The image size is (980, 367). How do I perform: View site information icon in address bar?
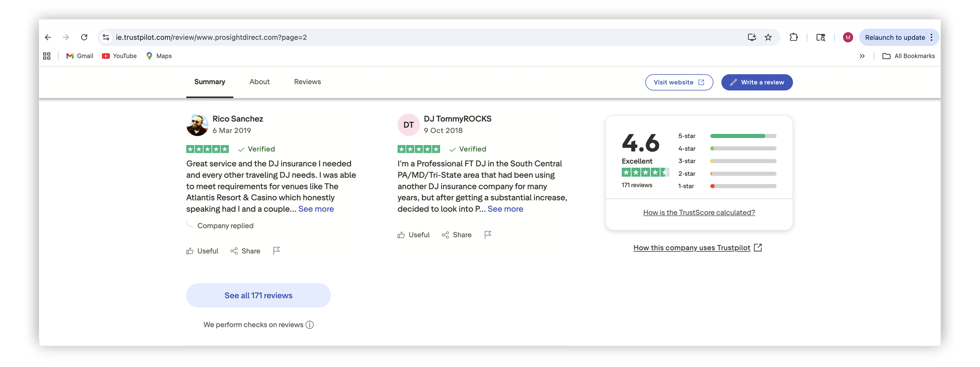pos(106,37)
